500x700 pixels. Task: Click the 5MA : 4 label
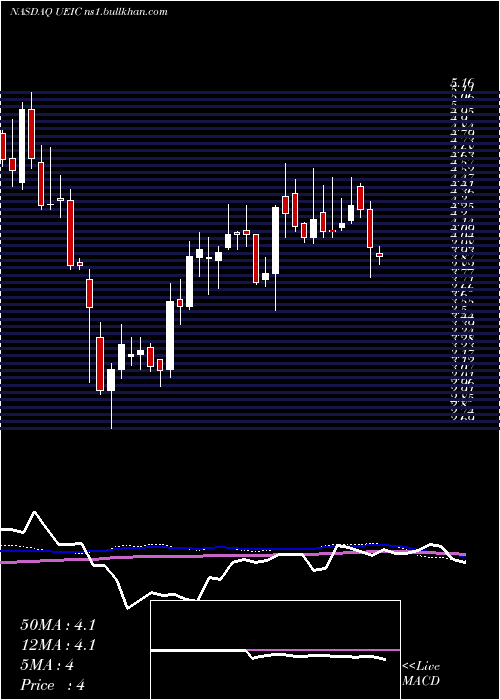[x=47, y=665]
